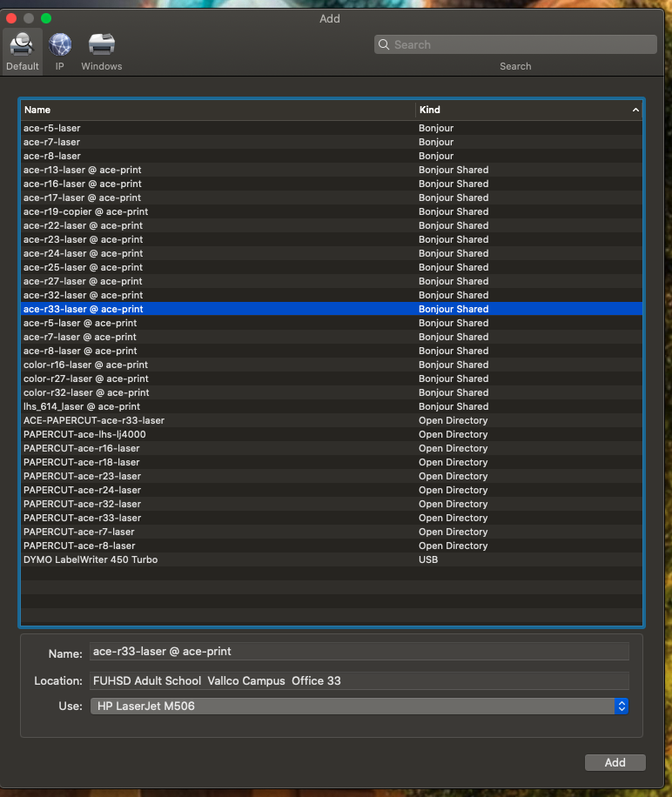The image size is (672, 797).
Task: Open the IP printer globe icon
Action: (x=60, y=45)
